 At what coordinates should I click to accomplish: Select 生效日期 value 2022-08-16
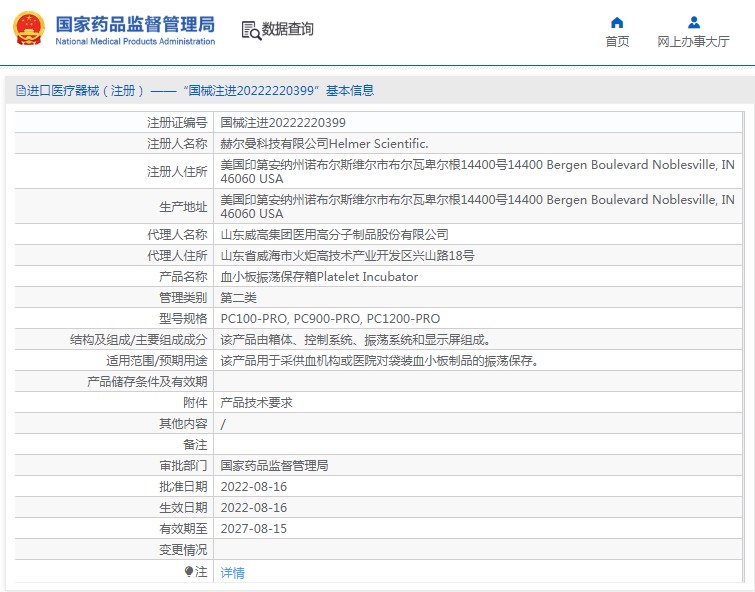click(254, 508)
